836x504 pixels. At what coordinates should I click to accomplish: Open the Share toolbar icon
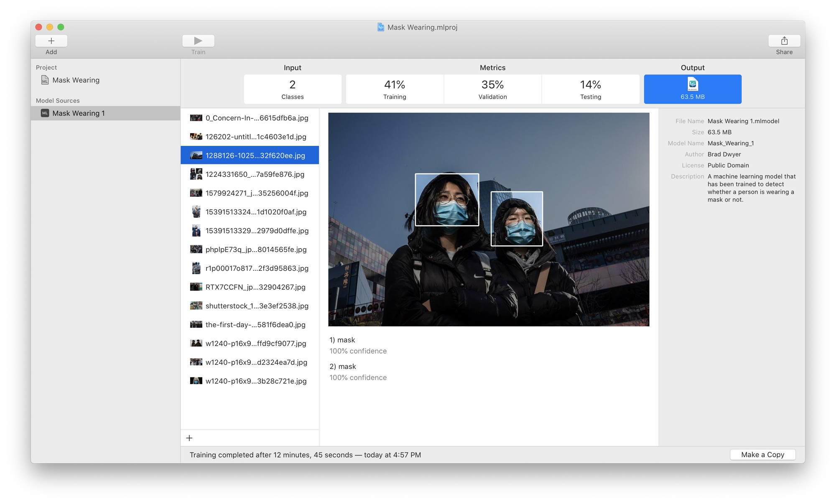(x=784, y=41)
